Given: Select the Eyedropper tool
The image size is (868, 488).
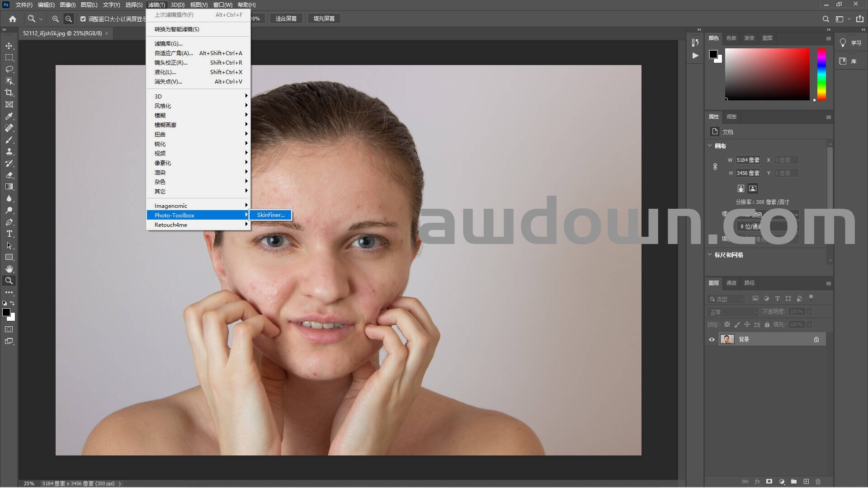Looking at the screenshot, I should coord(9,116).
